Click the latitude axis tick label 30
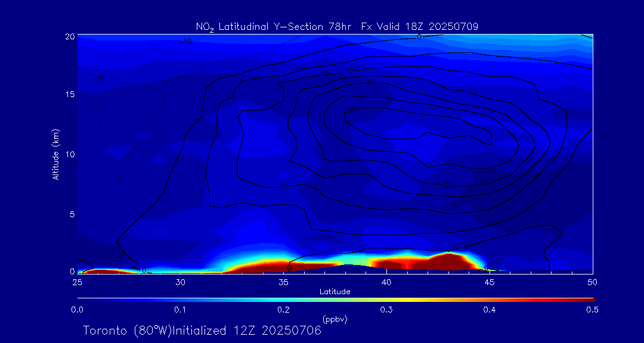 tap(180, 282)
